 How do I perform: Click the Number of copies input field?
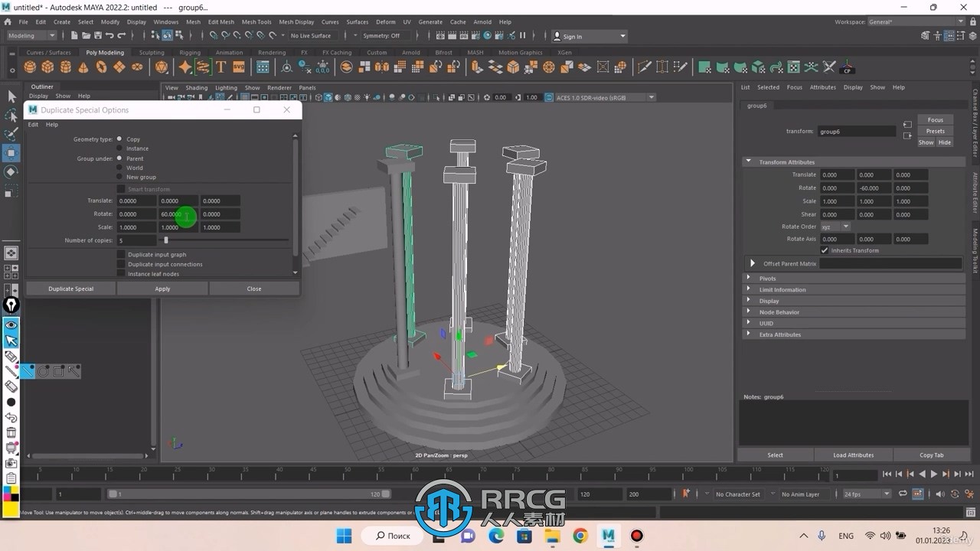click(136, 240)
